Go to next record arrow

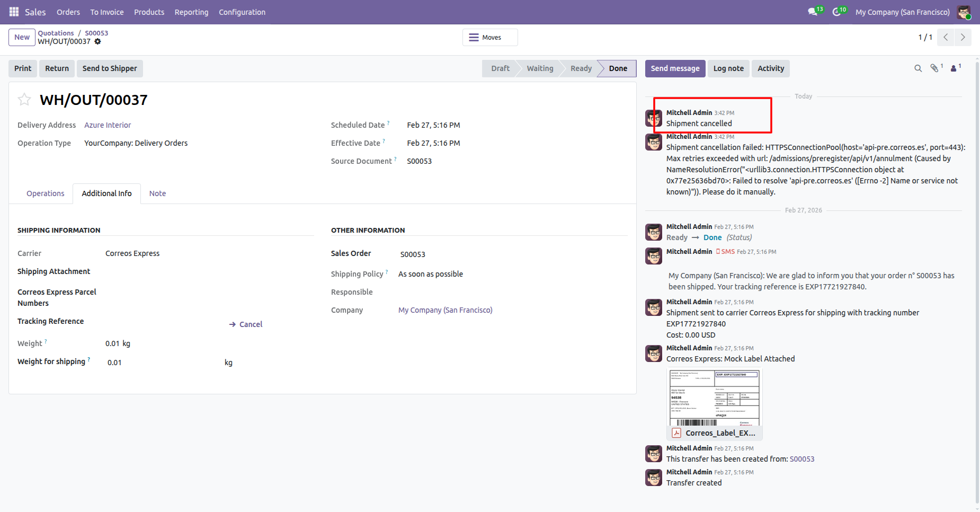coord(963,37)
